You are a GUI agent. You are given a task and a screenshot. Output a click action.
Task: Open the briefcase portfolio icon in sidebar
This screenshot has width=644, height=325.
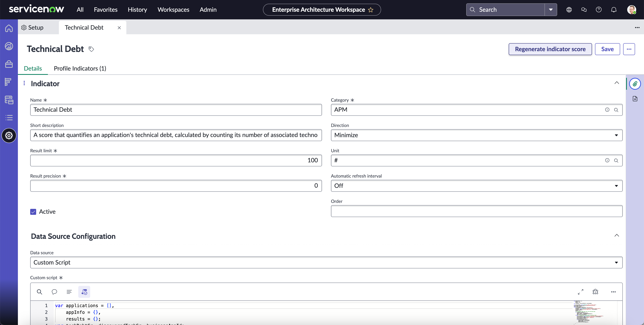[9, 64]
